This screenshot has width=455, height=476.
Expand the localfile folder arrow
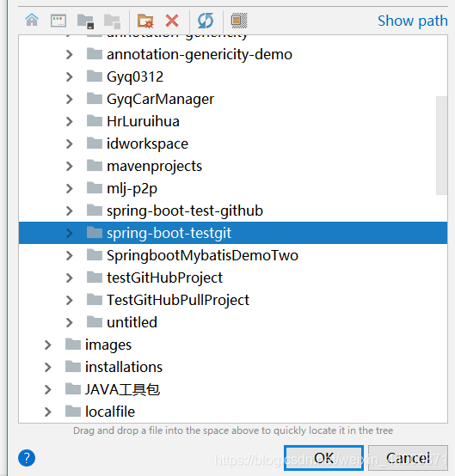47,412
